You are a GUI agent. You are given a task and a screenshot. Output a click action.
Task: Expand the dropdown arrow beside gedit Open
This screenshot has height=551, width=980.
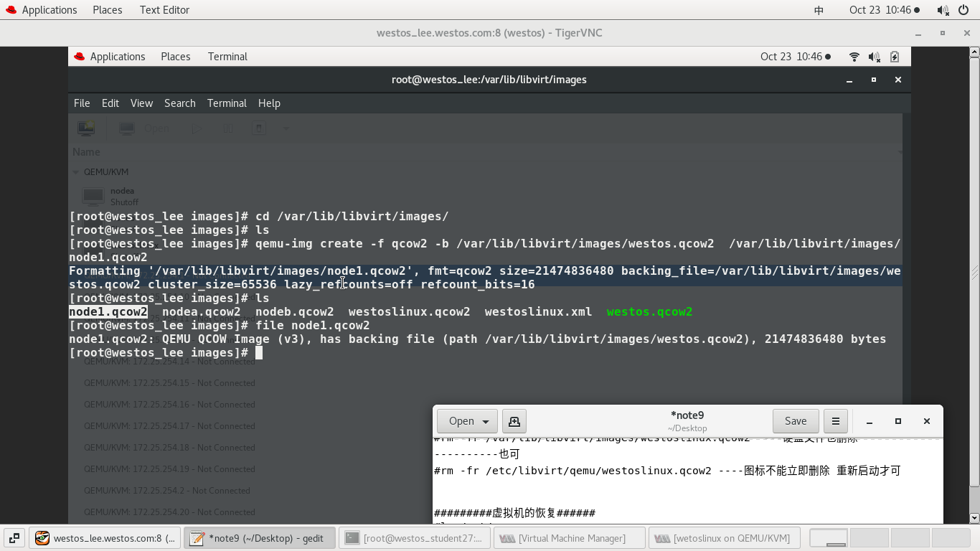[486, 421]
